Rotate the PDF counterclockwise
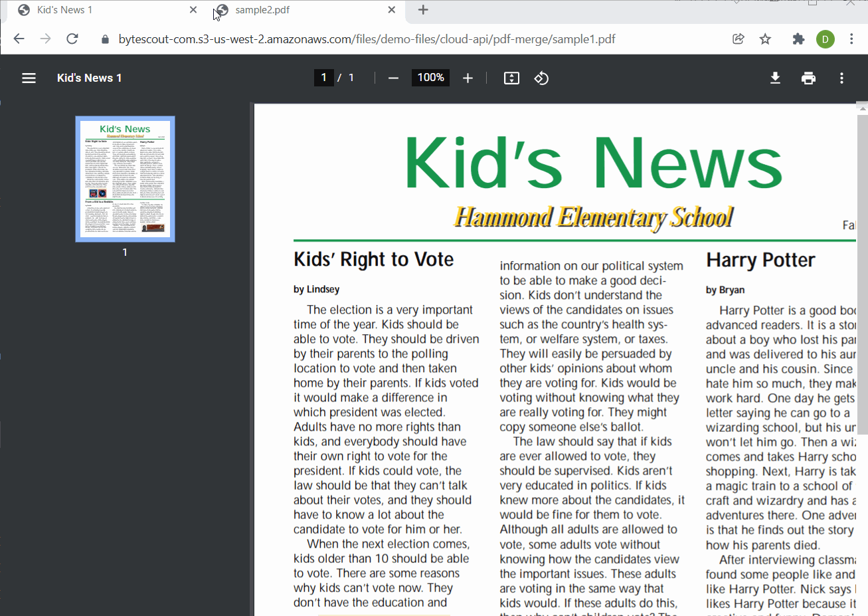This screenshot has height=616, width=868. click(541, 78)
